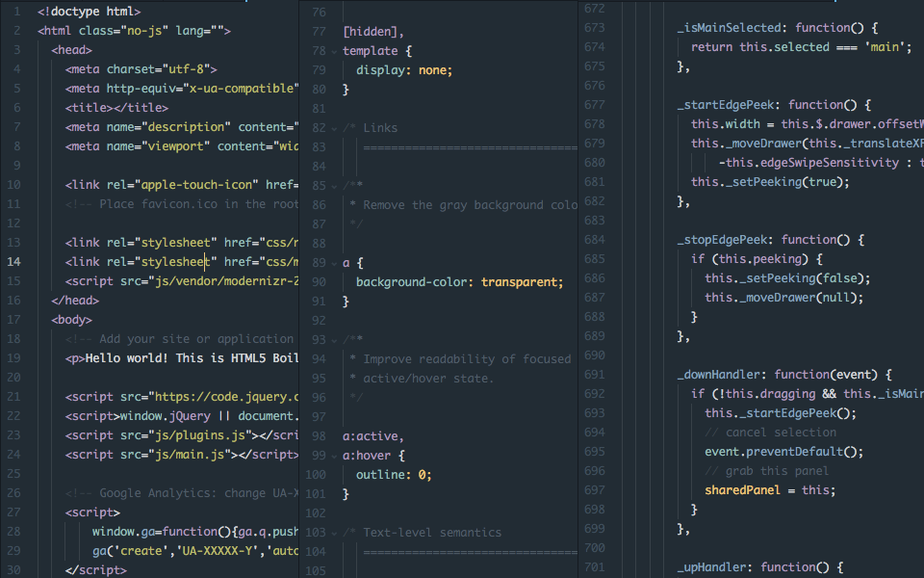Screen dimensions: 924x578
Task: Click the 'active/hover state.' comment line
Action: pos(422,379)
